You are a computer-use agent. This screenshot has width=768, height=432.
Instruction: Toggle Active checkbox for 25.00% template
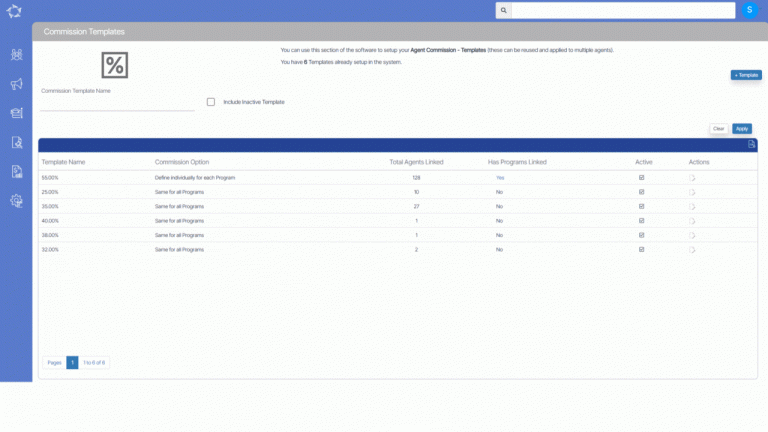(x=642, y=192)
